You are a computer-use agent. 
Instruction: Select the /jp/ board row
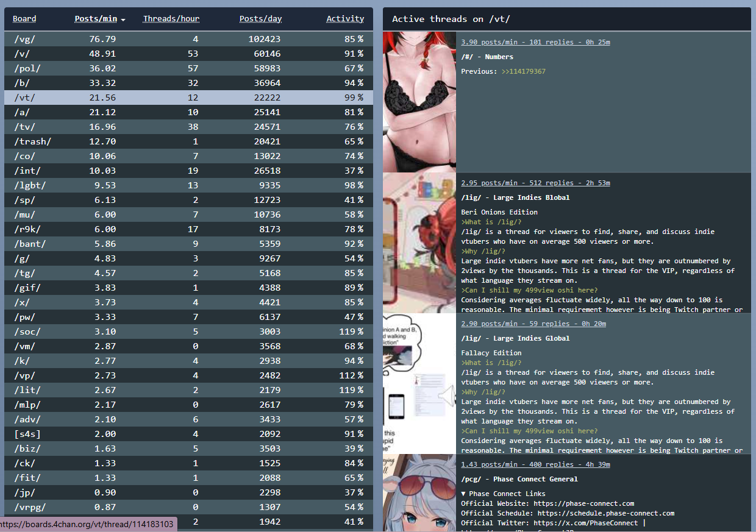coord(188,492)
